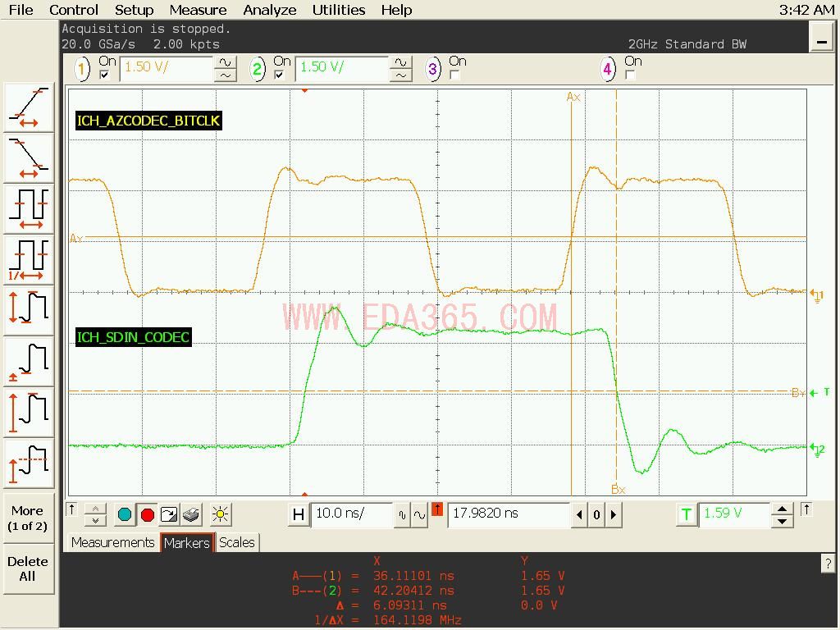This screenshot has width=840, height=630.
Task: Click the print screen icon
Action: point(191,515)
